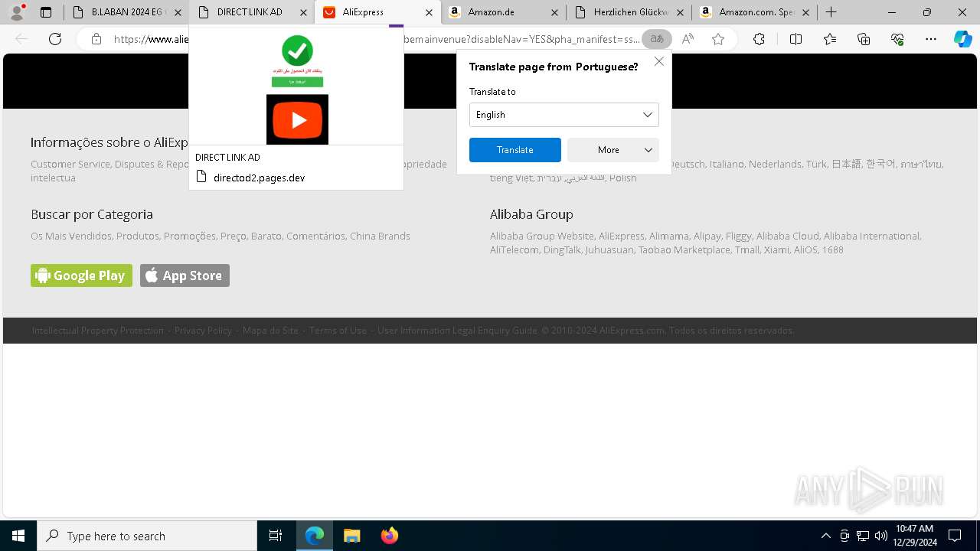Open DingTalk link
This screenshot has height=551, width=980.
pos(562,249)
